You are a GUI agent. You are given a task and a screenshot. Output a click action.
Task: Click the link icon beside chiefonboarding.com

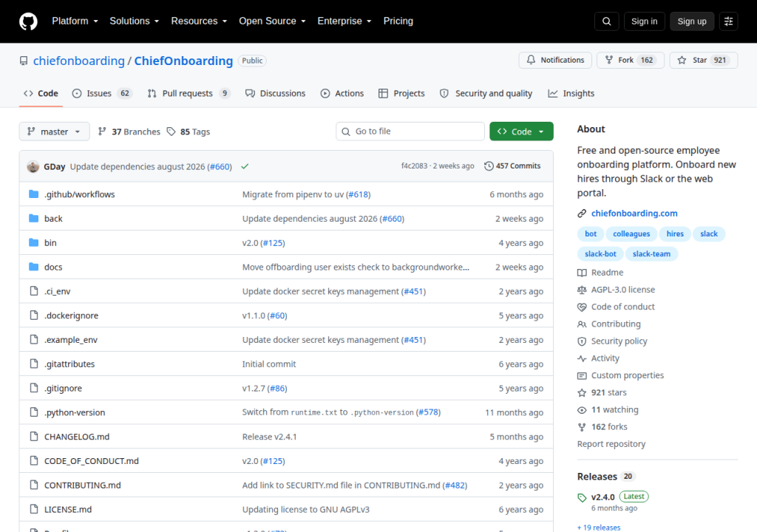click(582, 214)
